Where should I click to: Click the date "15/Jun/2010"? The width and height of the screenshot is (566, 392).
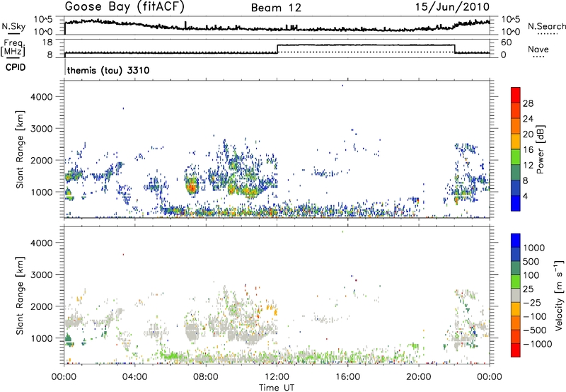(x=453, y=7)
